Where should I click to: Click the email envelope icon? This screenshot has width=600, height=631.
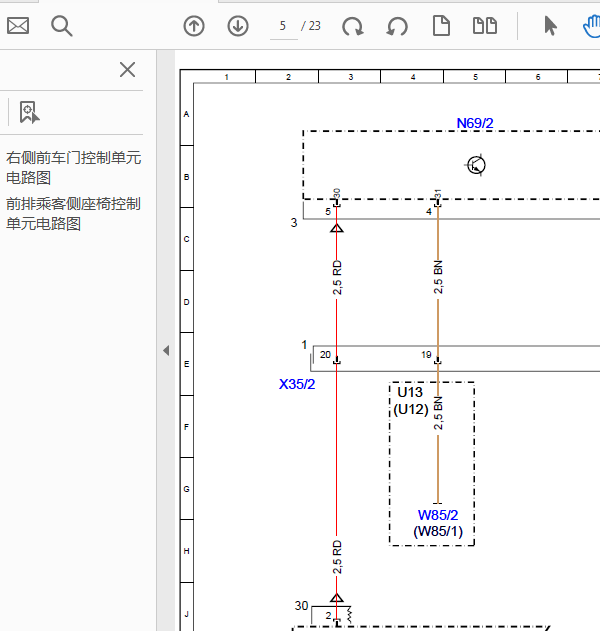click(18, 26)
